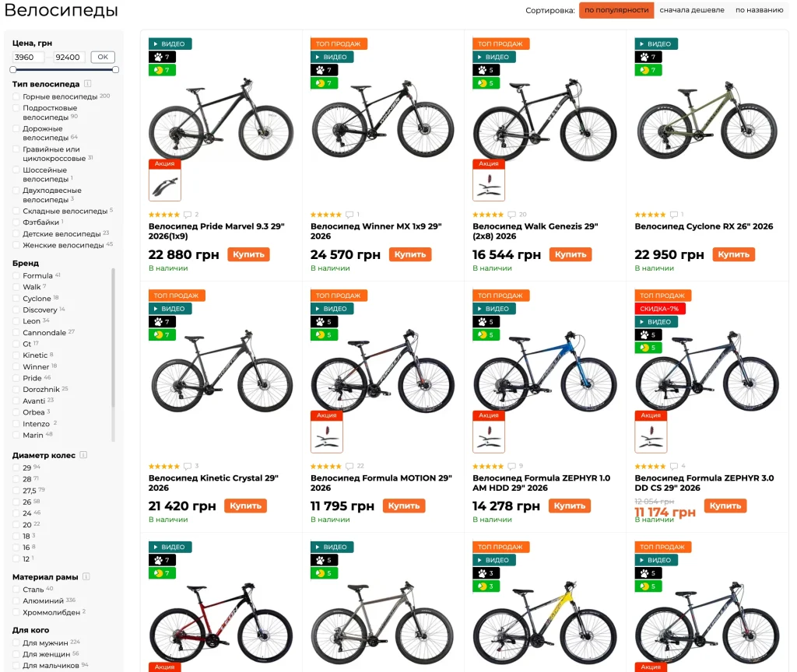
Task: Open Акция mudguard gift on Pride Marvel
Action: coord(165,180)
